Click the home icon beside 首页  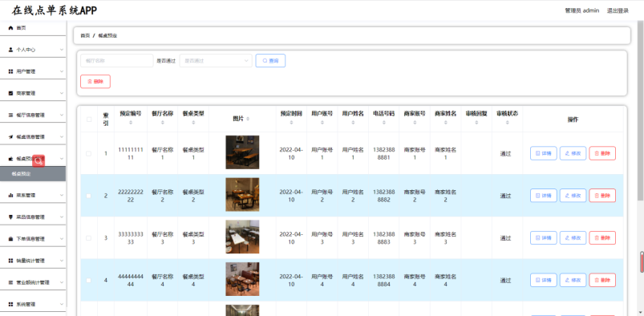click(10, 28)
